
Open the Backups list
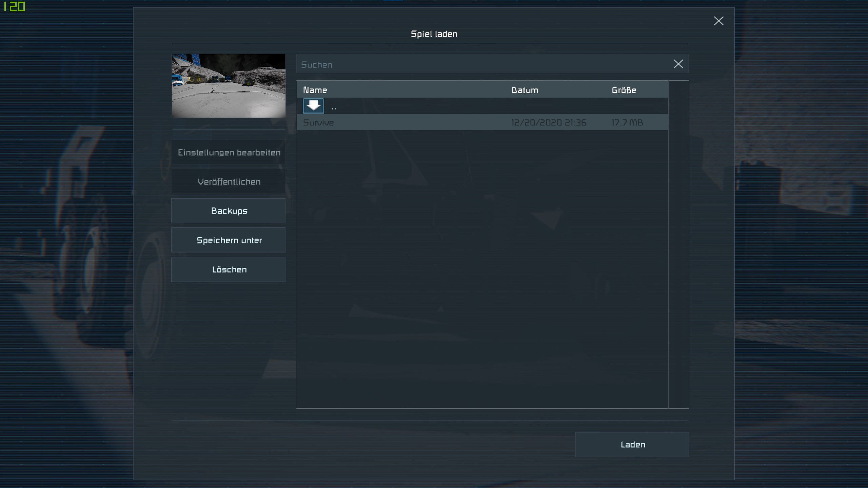[228, 211]
